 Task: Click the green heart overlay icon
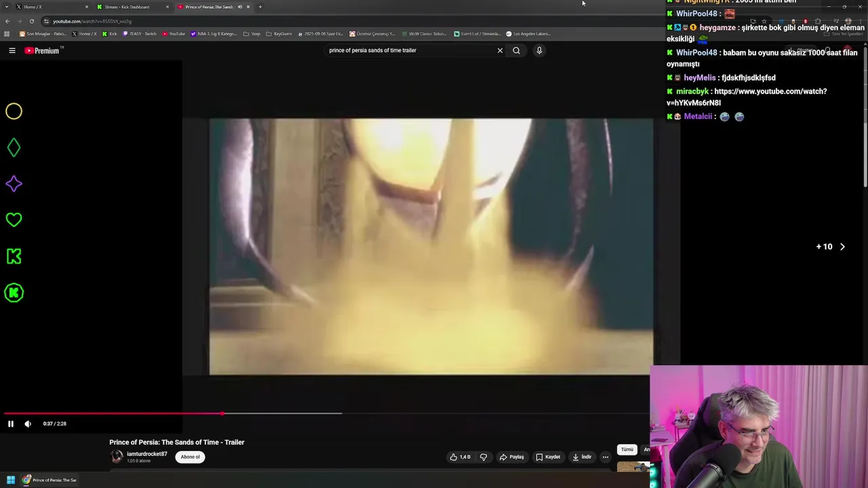point(14,220)
